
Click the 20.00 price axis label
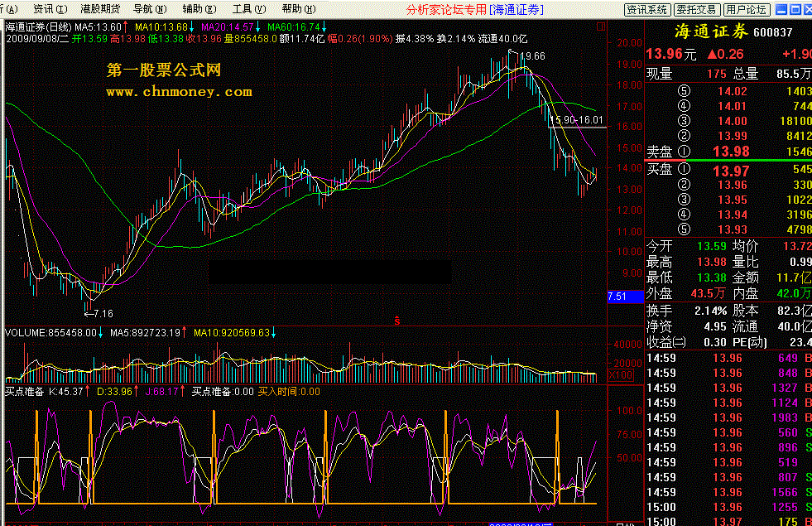point(629,43)
